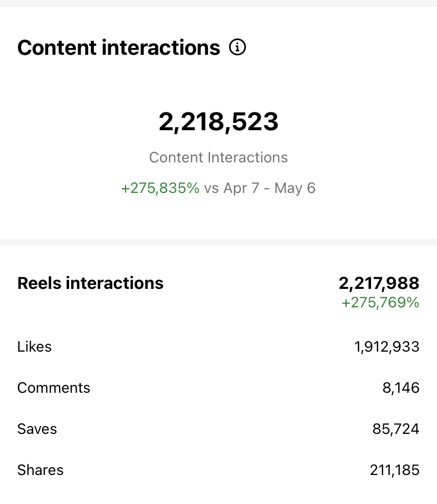Screen dimensions: 437x504
Task: Tap blank area beside Reels interactions heading
Action: click(251, 283)
